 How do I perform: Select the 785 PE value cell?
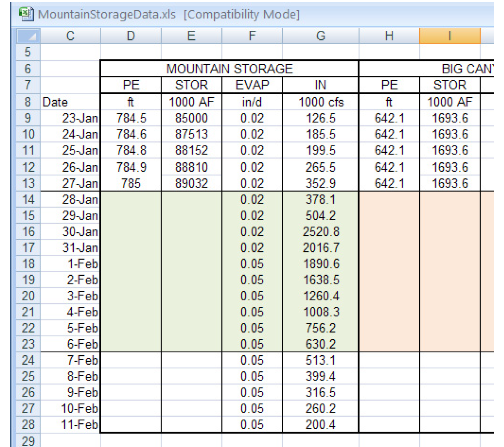tap(131, 183)
